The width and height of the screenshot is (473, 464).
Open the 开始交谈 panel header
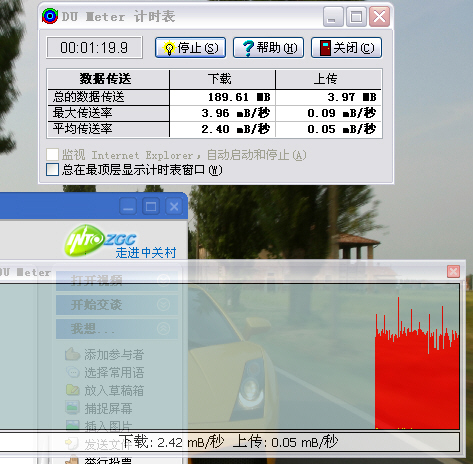point(117,305)
